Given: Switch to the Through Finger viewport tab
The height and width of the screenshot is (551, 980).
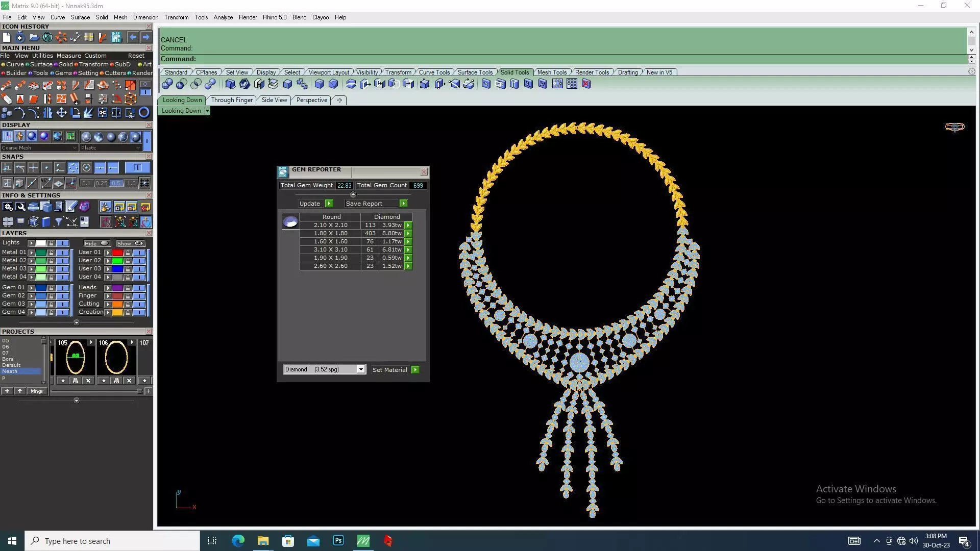Looking at the screenshot, I should (232, 100).
